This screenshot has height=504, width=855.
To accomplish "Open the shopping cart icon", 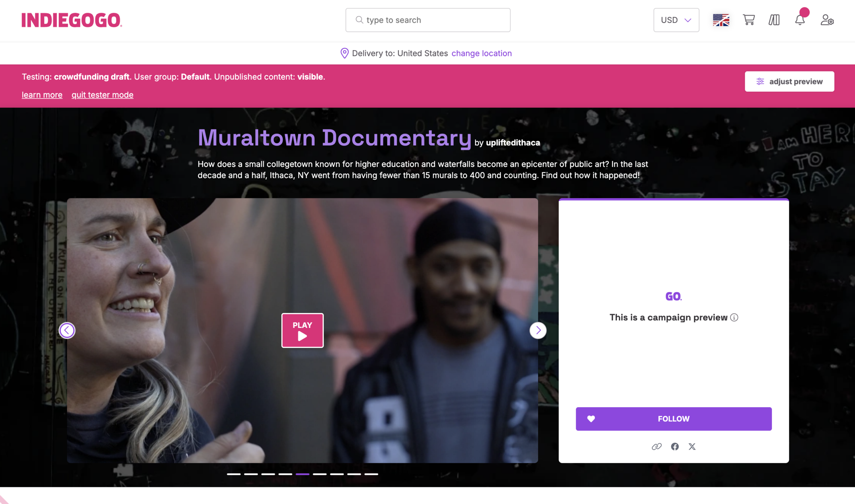I will tap(749, 20).
